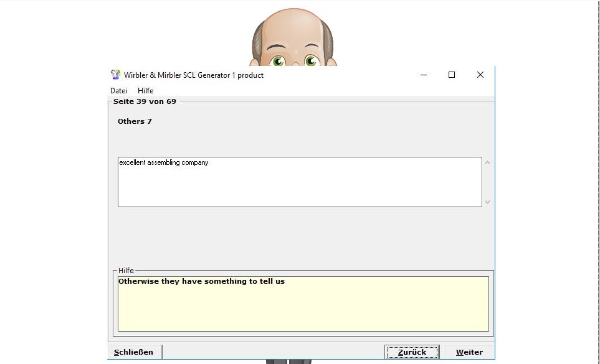Open the Datei menu

coord(118,91)
